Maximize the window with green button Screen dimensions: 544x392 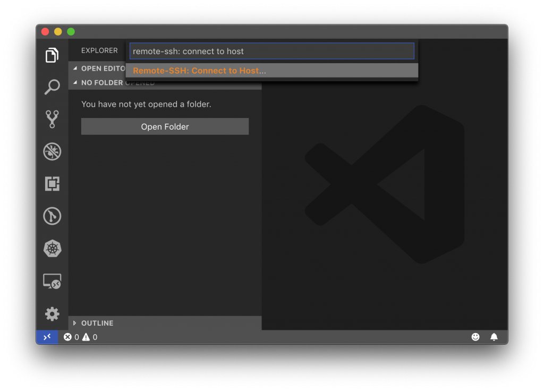[71, 31]
